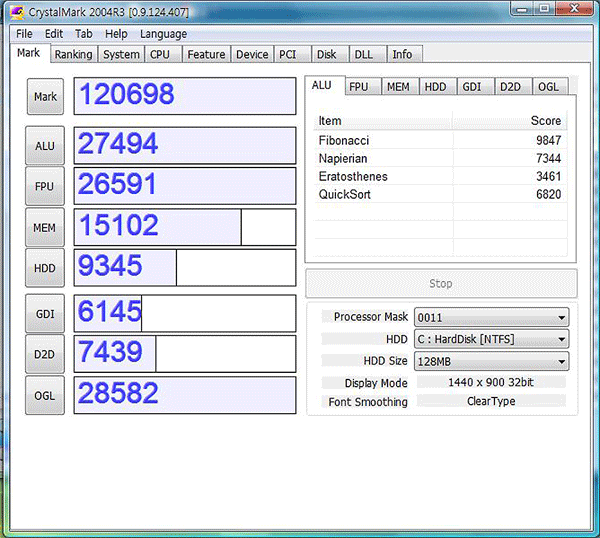Image resolution: width=600 pixels, height=538 pixels.
Task: Open the Processor Mask dropdown
Action: click(491, 318)
